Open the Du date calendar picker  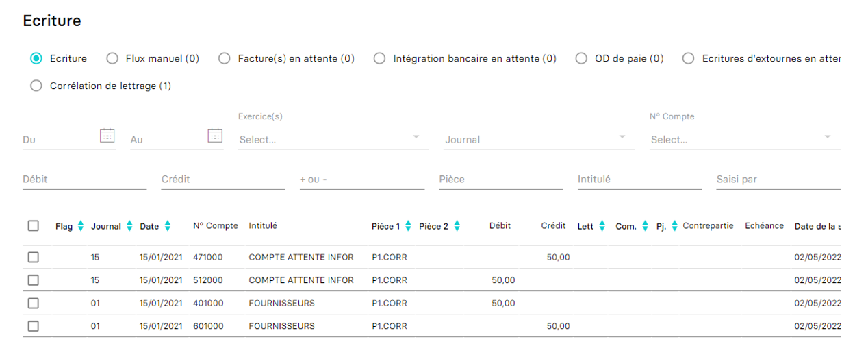[x=107, y=136]
